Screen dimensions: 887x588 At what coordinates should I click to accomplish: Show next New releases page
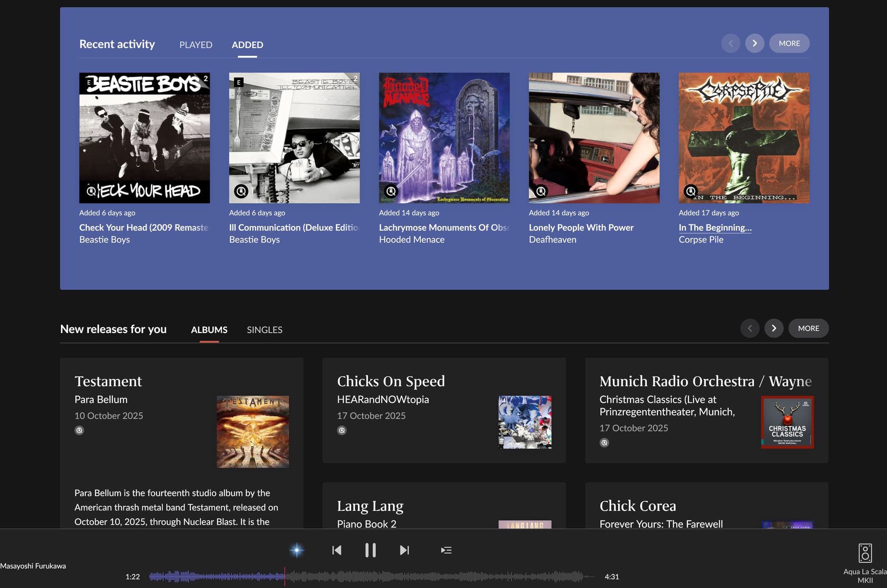774,328
